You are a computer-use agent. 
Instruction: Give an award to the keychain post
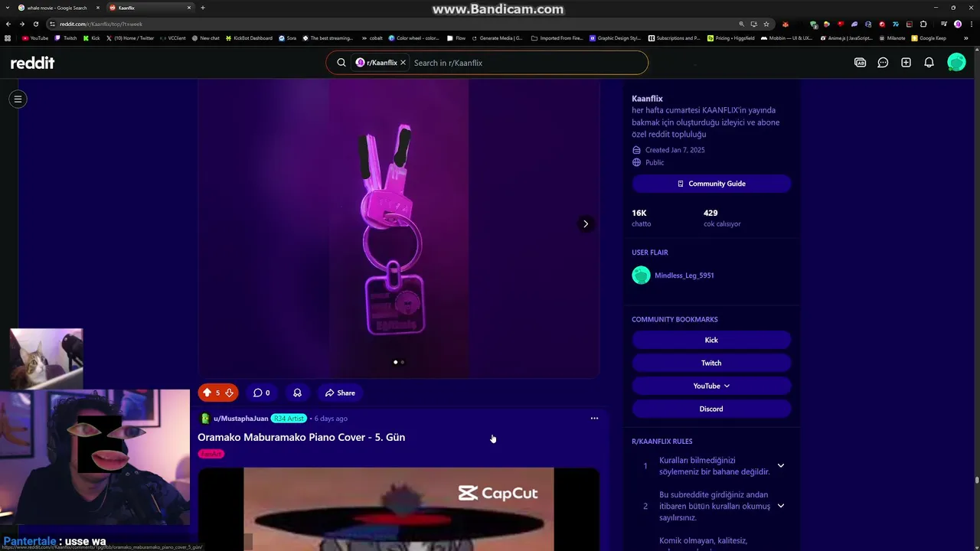pos(297,393)
